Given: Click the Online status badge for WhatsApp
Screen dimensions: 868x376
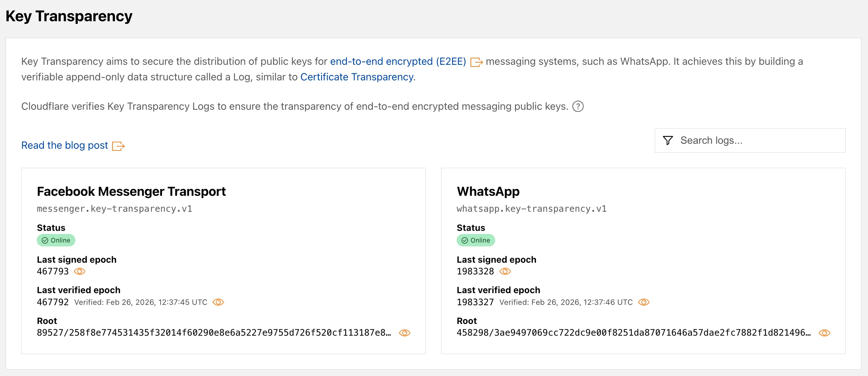Looking at the screenshot, I should pyautogui.click(x=476, y=240).
